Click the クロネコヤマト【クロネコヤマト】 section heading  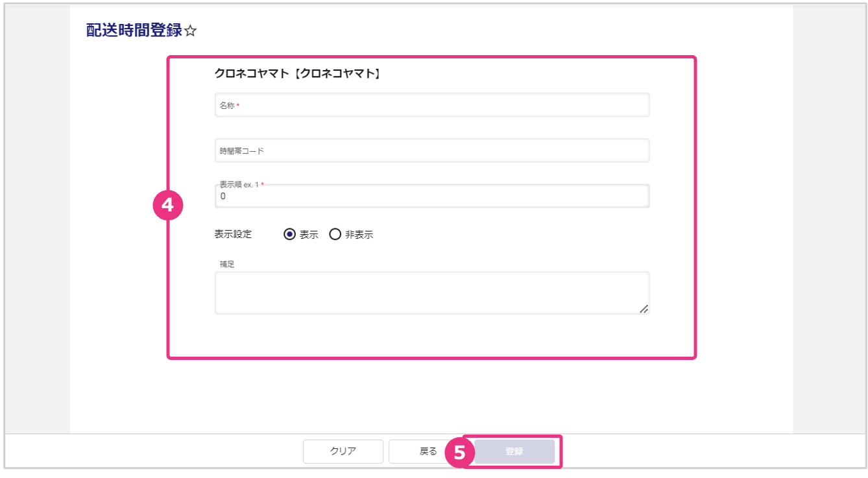(297, 74)
